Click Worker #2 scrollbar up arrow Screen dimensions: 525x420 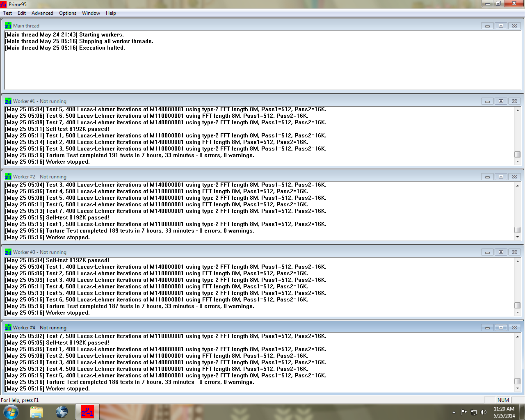pyautogui.click(x=518, y=185)
